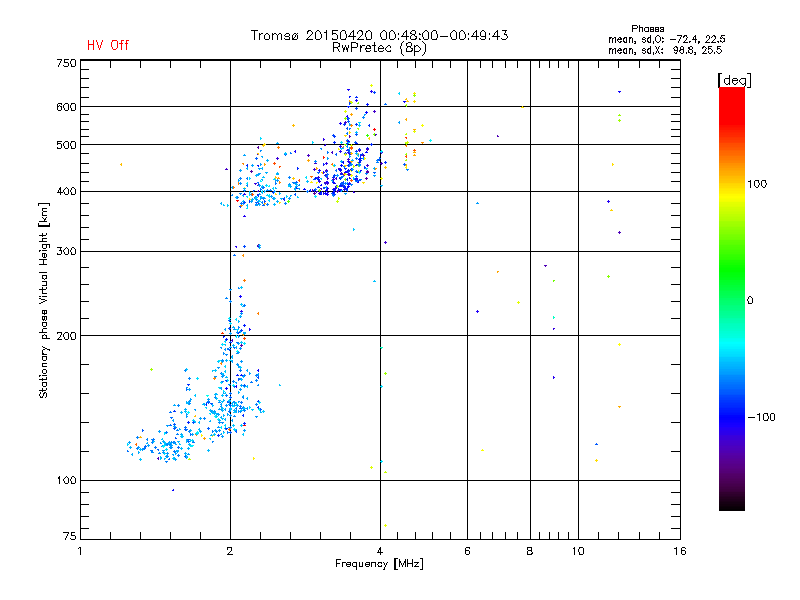Click the phase colorbar gradient
Image resolution: width=800 pixels, height=600 pixels.
pyautogui.click(x=732, y=298)
